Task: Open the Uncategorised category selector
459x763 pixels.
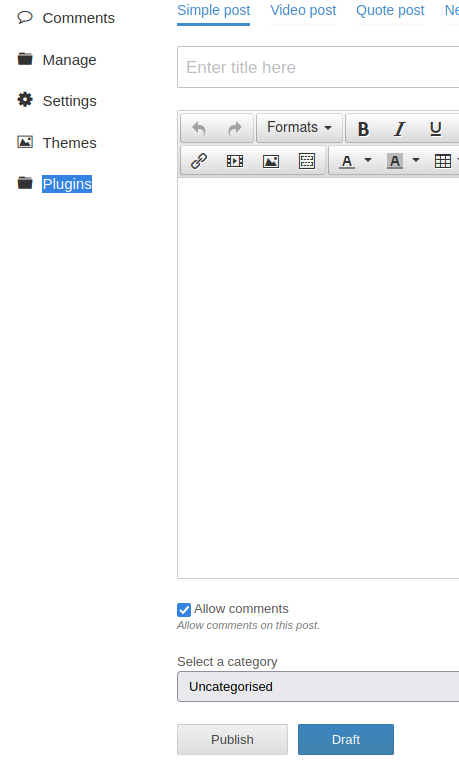Action: coord(318,687)
